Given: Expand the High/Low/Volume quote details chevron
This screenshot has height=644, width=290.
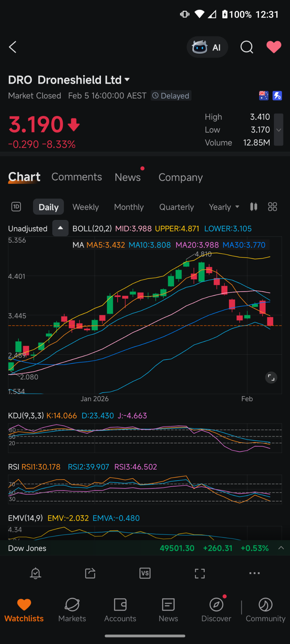Looking at the screenshot, I should [279, 130].
